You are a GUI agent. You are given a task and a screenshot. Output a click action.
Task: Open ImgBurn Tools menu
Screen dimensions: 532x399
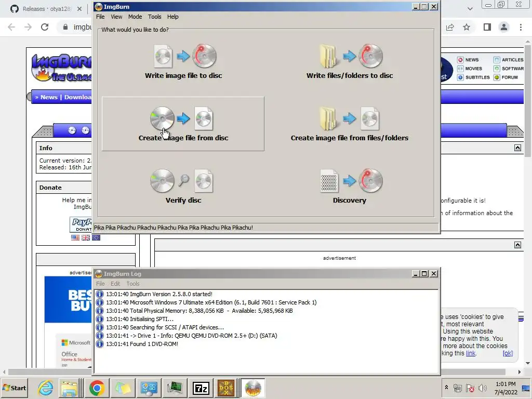click(154, 17)
